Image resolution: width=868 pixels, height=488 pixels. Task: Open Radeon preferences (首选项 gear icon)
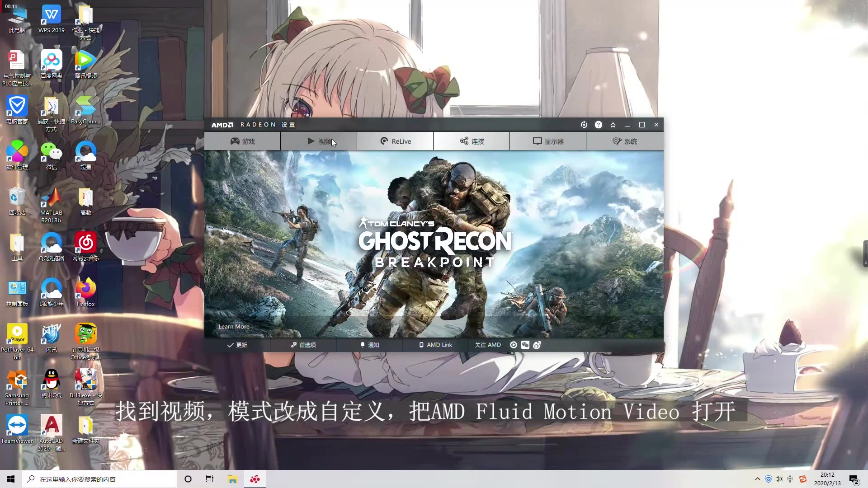pyautogui.click(x=303, y=345)
